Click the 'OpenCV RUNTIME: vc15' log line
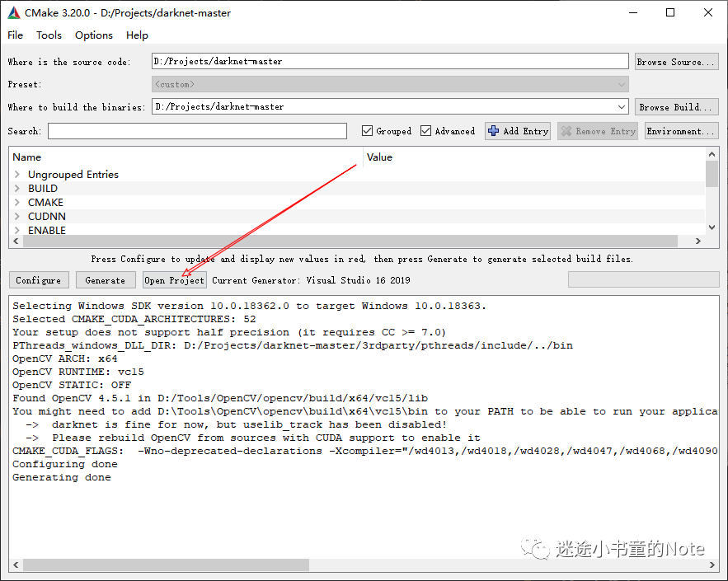Image resolution: width=728 pixels, height=581 pixels. 78,372
